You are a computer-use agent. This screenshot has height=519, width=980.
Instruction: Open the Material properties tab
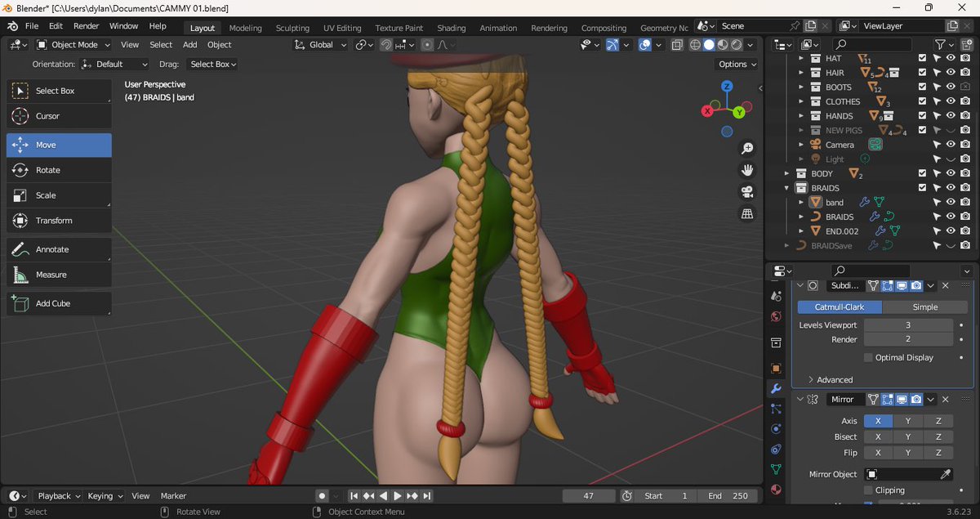776,490
